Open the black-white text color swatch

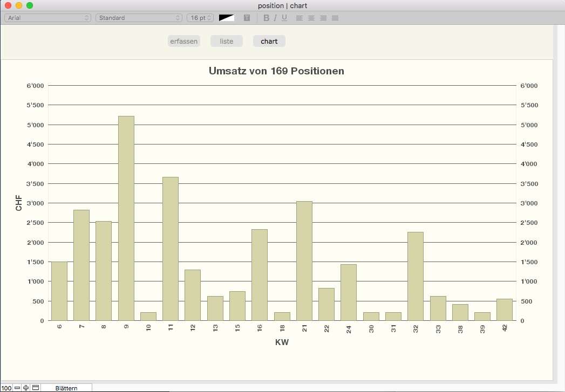(227, 18)
